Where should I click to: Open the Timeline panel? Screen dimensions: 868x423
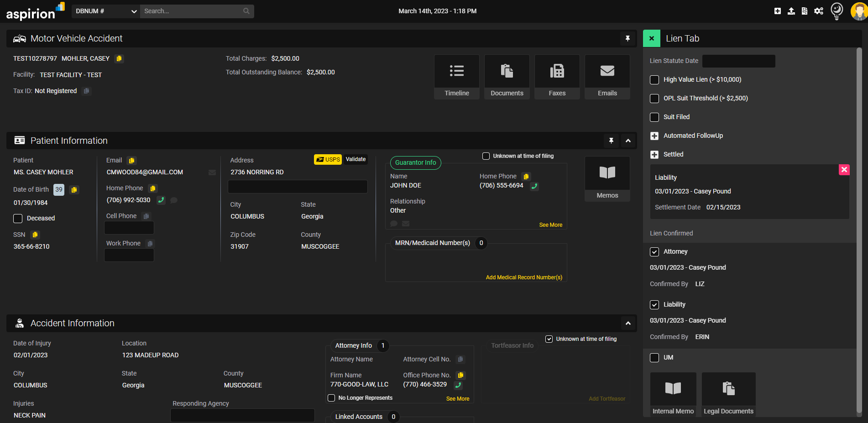point(456,77)
